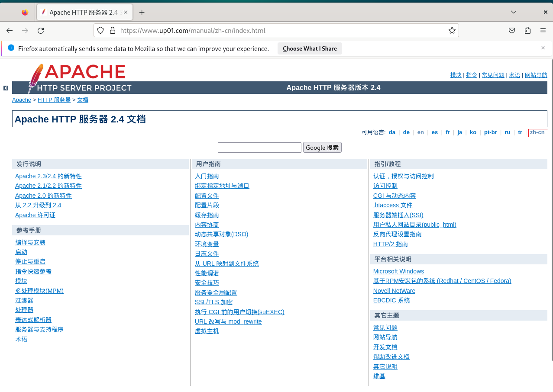
Task: Expand the list all tabs chevron
Action: pyautogui.click(x=514, y=12)
